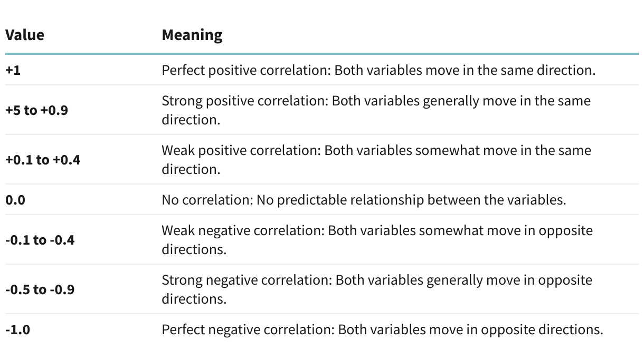Click the Value column header
644x349 pixels.
click(x=25, y=35)
